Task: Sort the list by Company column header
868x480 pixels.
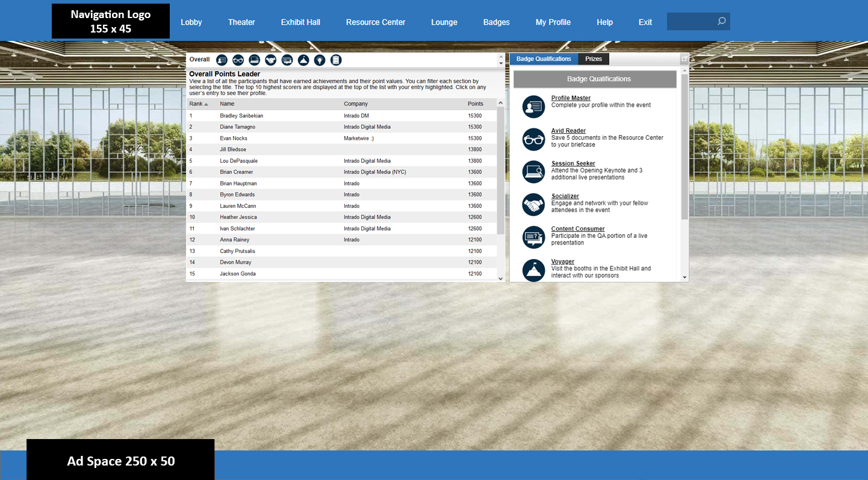Action: pyautogui.click(x=356, y=104)
